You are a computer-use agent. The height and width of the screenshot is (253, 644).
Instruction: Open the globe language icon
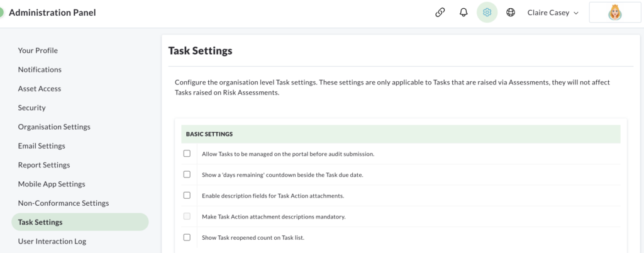tap(511, 13)
